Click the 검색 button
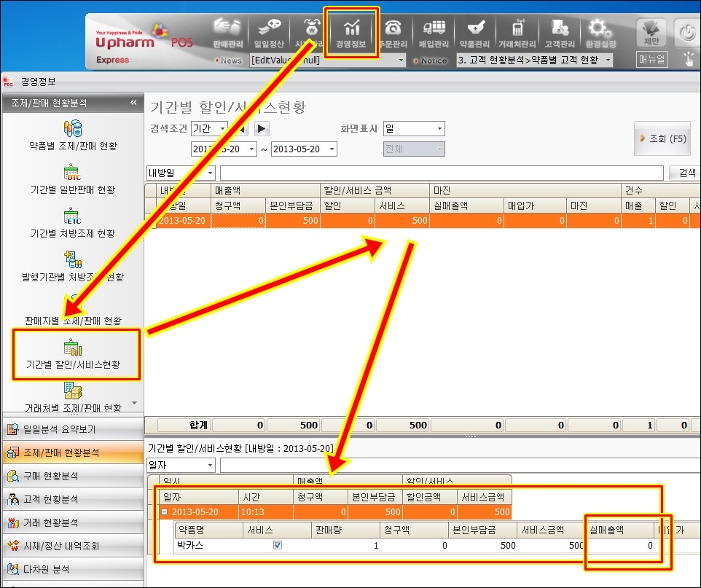Screen dimensions: 701x588 (x=686, y=173)
